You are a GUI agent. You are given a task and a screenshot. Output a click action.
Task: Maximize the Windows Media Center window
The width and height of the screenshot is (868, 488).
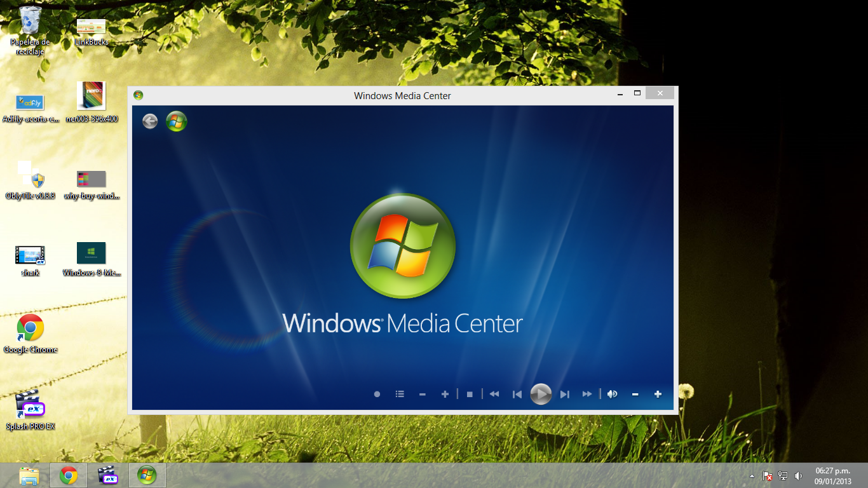637,93
